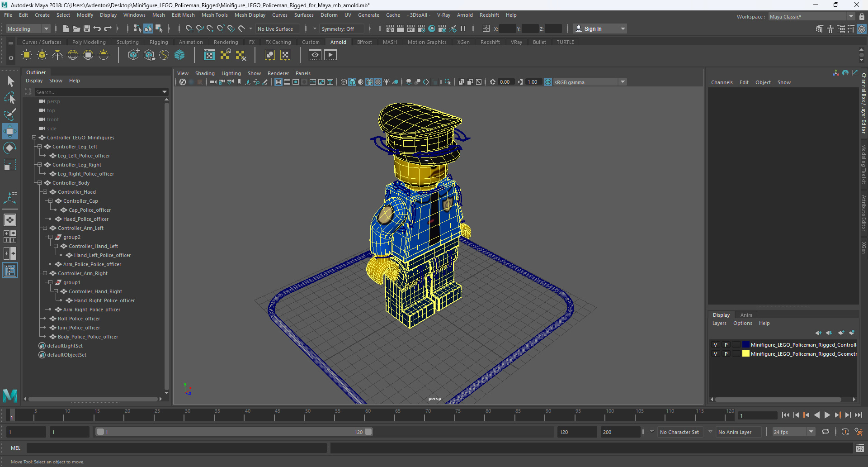Open the Mesh Tools menu

tap(214, 15)
